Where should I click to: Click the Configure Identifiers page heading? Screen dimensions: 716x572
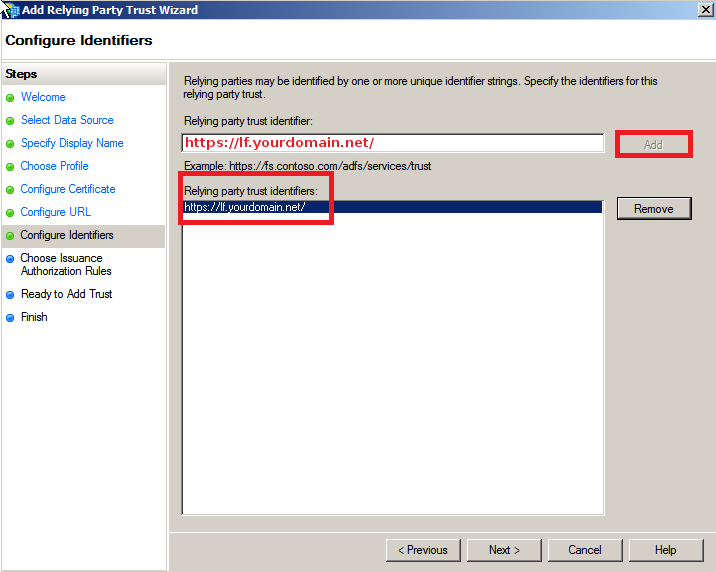[x=79, y=40]
